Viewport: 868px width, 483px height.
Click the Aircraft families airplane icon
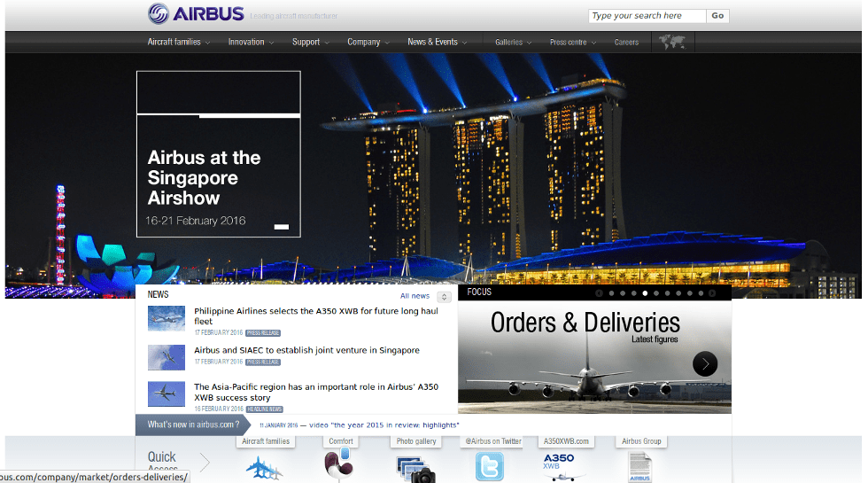point(264,467)
